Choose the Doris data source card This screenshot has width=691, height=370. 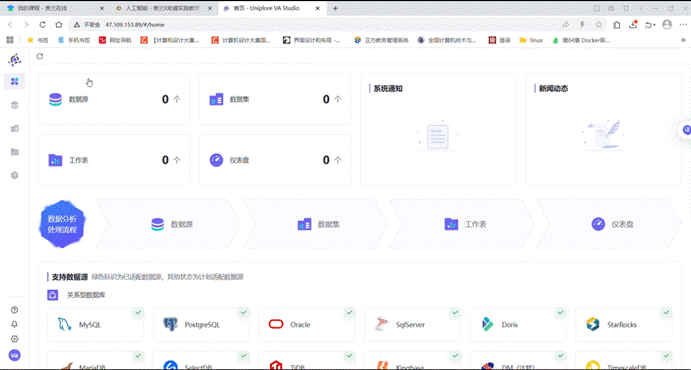[518, 325]
